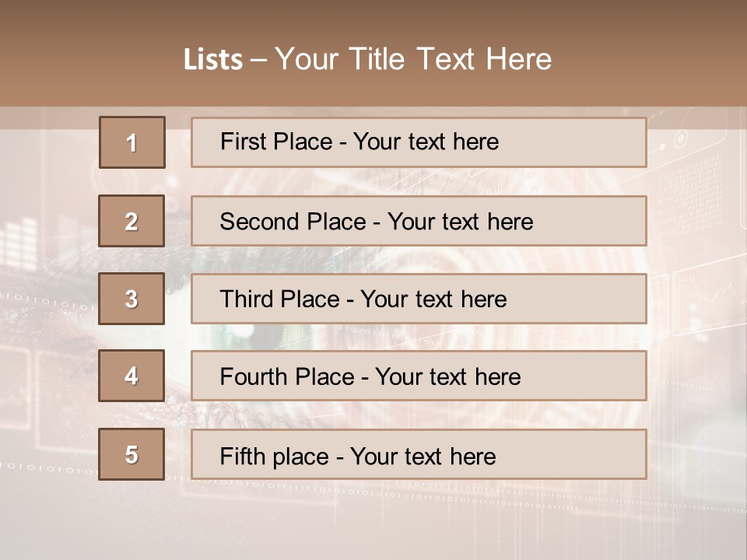Viewport: 747px width, 560px height.
Task: Click "Your text here" in the Third Place row
Action: pyautogui.click(x=434, y=299)
